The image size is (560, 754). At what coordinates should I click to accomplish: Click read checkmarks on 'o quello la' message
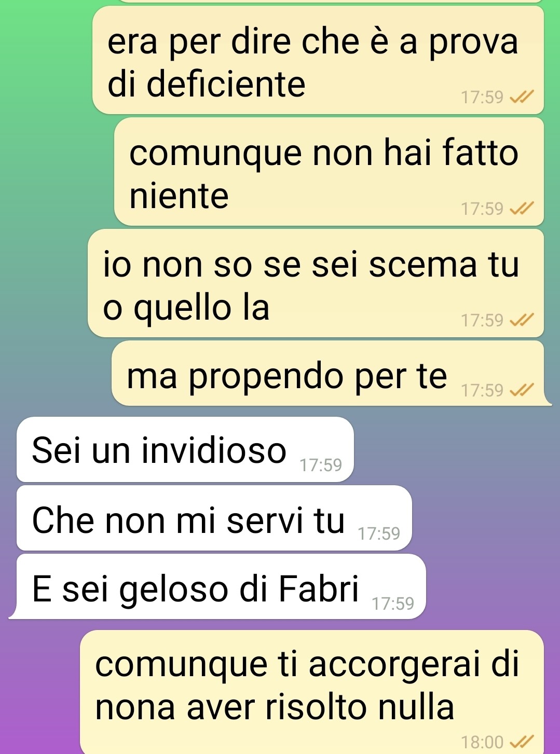click(x=522, y=320)
